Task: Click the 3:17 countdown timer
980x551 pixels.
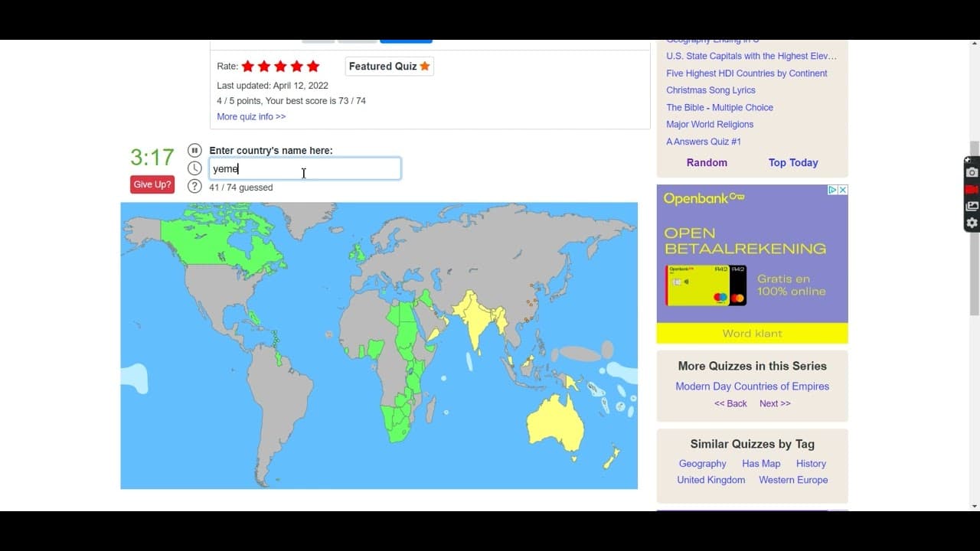Action: [152, 158]
